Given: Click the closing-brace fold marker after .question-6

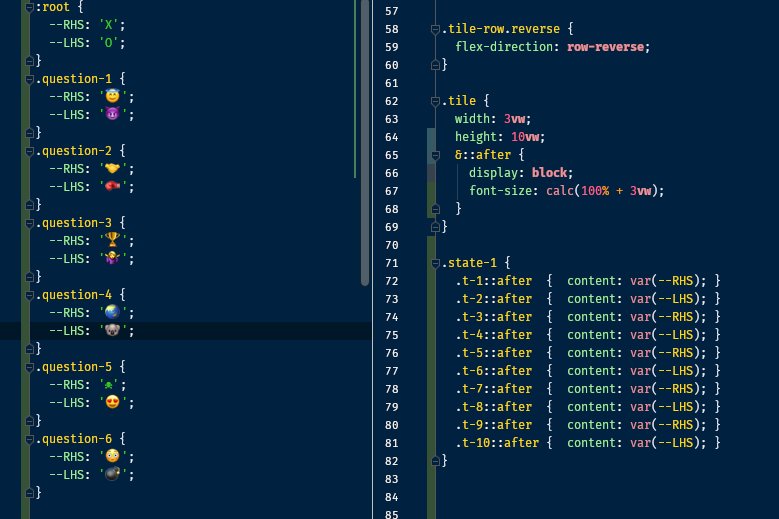Looking at the screenshot, I should click(29, 493).
